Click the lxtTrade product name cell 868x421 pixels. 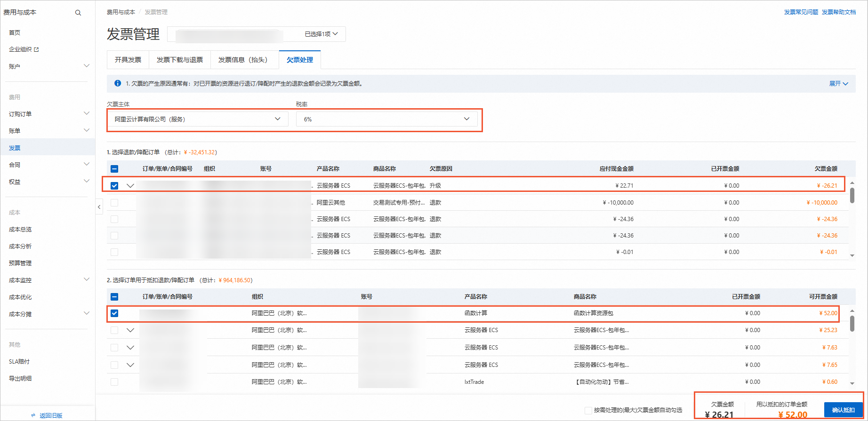[474, 382]
